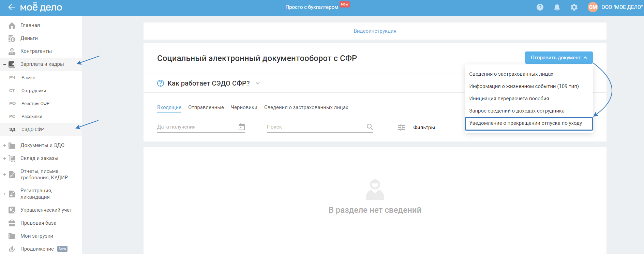
Task: Open notifications bell icon
Action: click(x=557, y=7)
